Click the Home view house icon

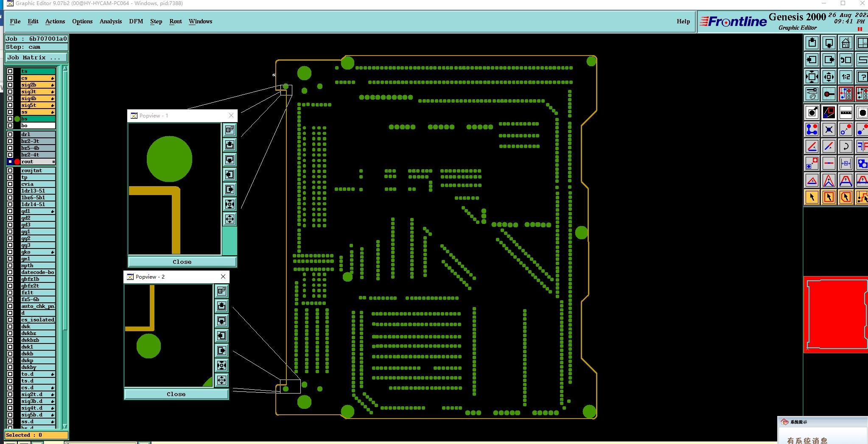point(846,43)
